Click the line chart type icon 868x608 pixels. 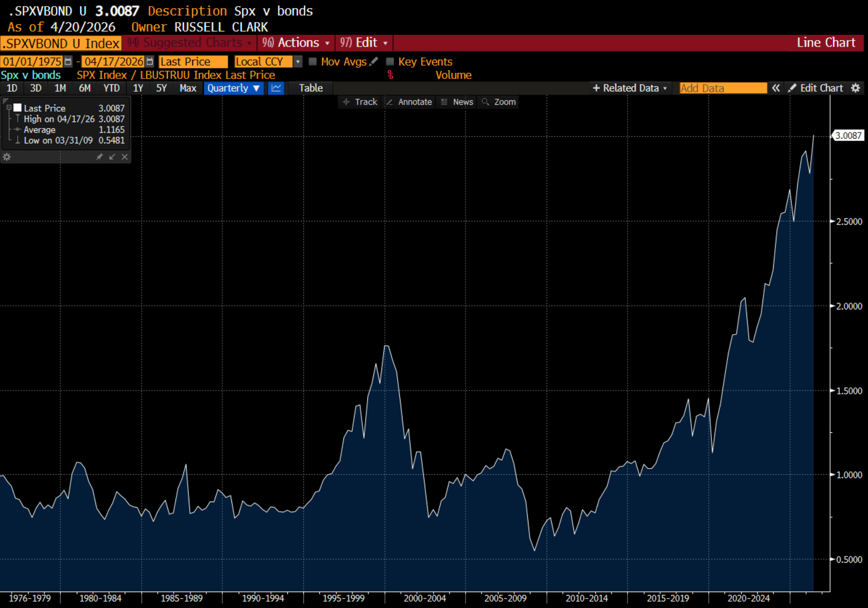pos(276,88)
